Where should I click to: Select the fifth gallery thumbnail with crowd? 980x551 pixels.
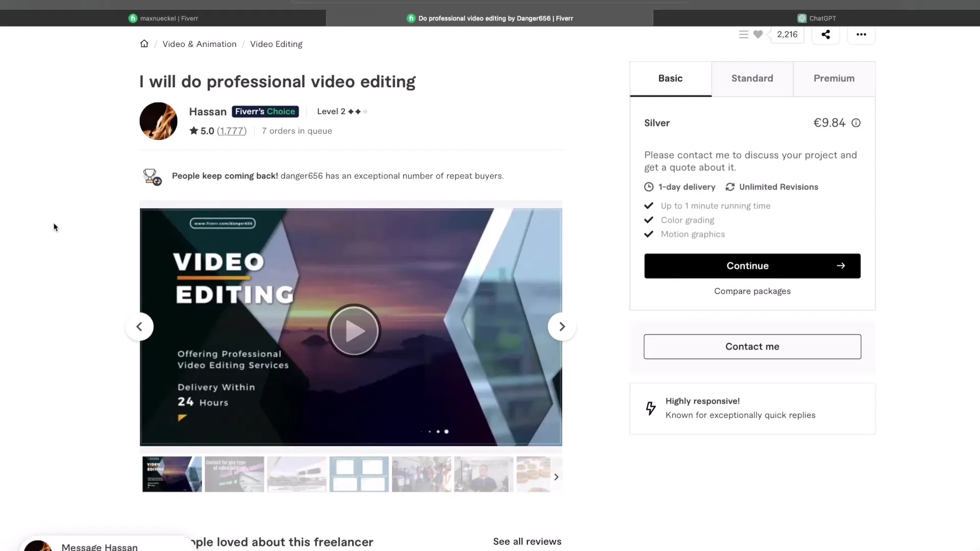pos(422,474)
